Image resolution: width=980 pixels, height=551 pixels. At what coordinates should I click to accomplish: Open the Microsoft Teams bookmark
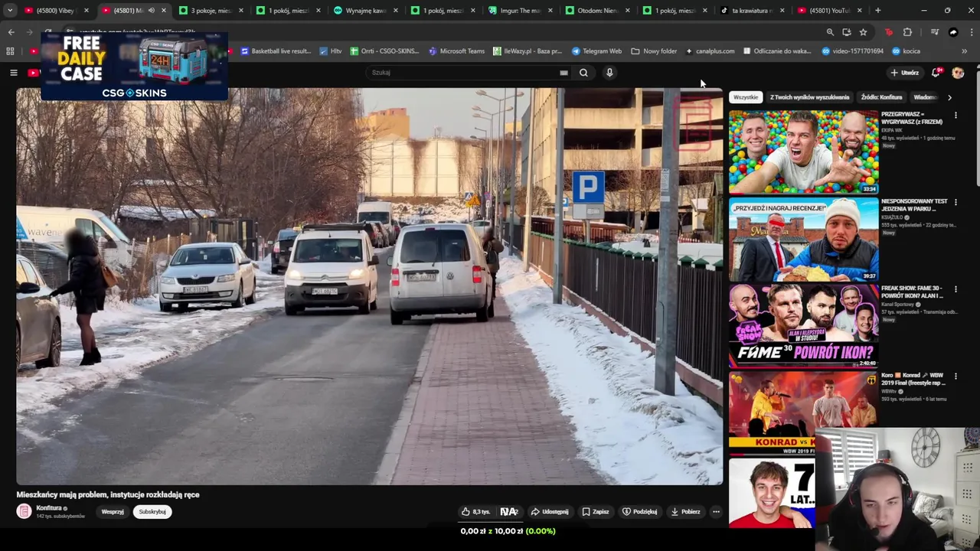(456, 51)
